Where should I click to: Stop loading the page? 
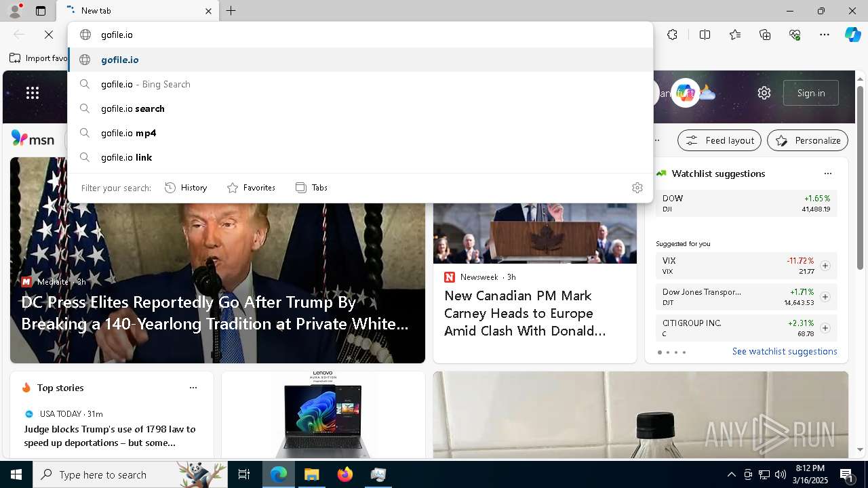coord(49,35)
